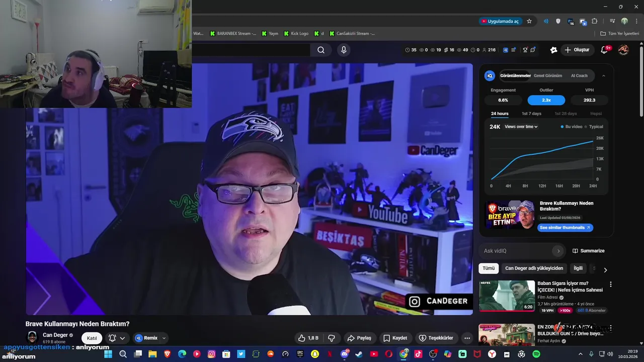Open more actions three-dot button under video
Image resolution: width=644 pixels, height=362 pixels.
pyautogui.click(x=467, y=338)
